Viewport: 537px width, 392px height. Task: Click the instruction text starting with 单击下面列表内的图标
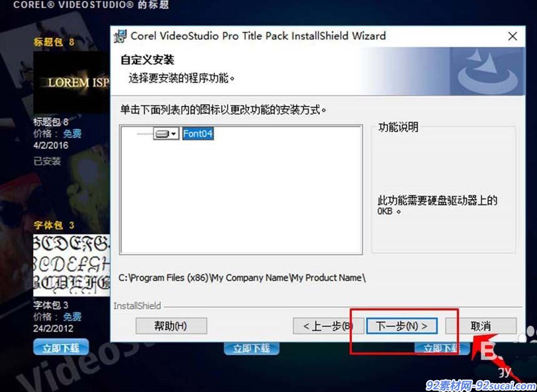[223, 110]
